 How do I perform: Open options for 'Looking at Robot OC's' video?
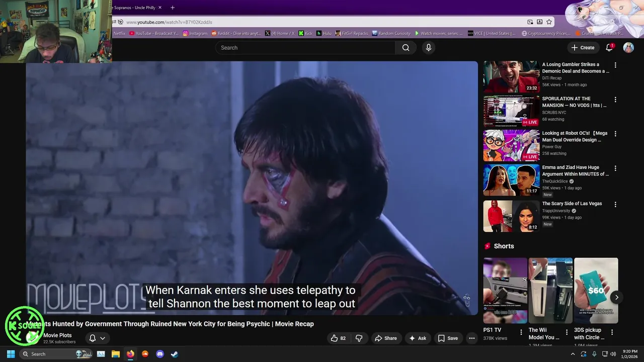(x=615, y=134)
